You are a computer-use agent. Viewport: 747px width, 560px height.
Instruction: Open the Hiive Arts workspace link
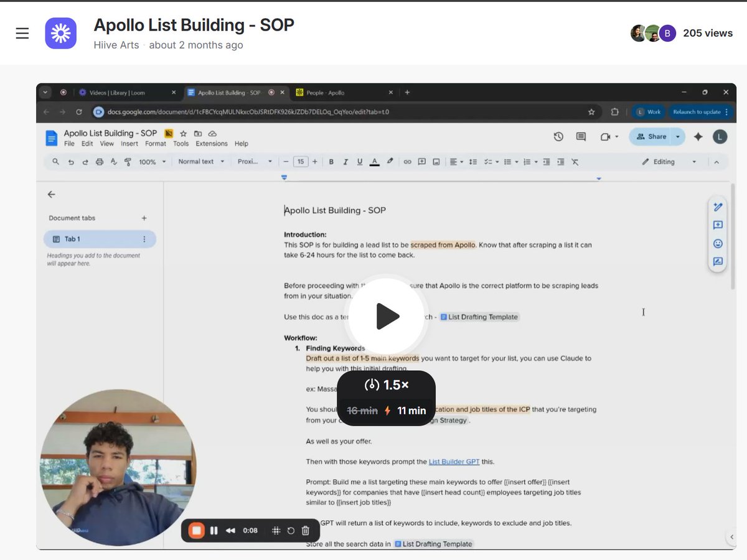pyautogui.click(x=116, y=45)
